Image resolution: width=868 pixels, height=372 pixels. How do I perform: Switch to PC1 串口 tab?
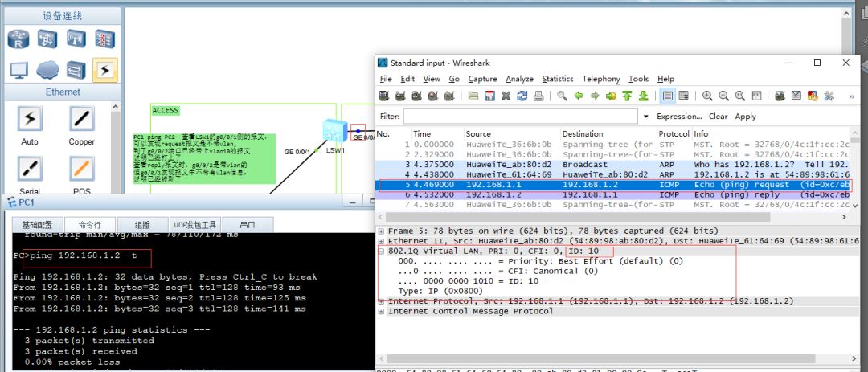248,225
